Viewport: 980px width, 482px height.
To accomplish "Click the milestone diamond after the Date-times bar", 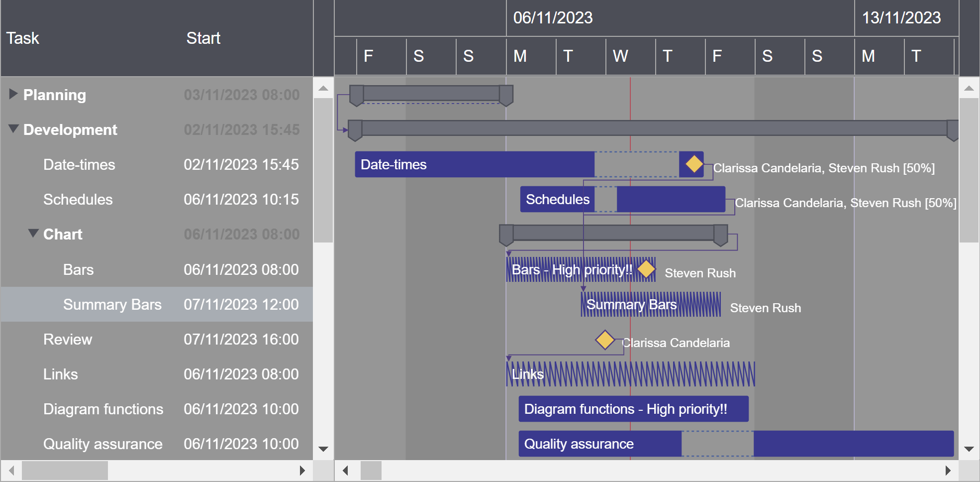I will click(693, 163).
